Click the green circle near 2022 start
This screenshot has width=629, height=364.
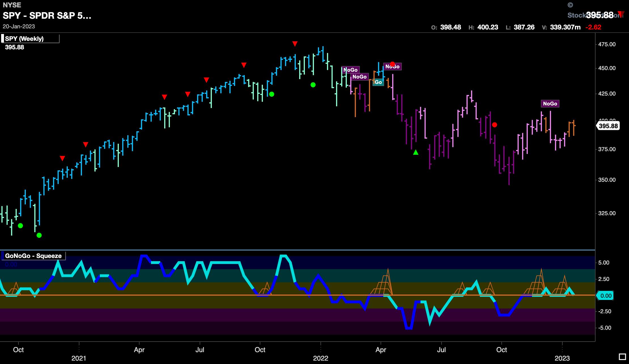click(x=313, y=85)
